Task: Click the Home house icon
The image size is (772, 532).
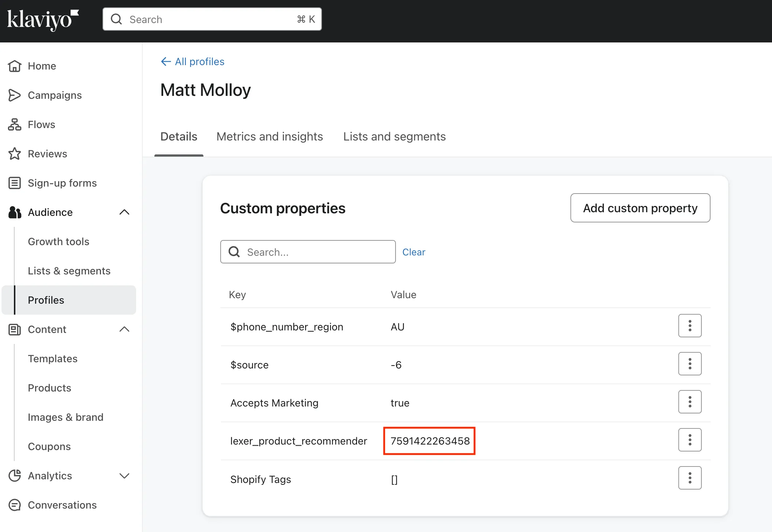Action: 15,66
